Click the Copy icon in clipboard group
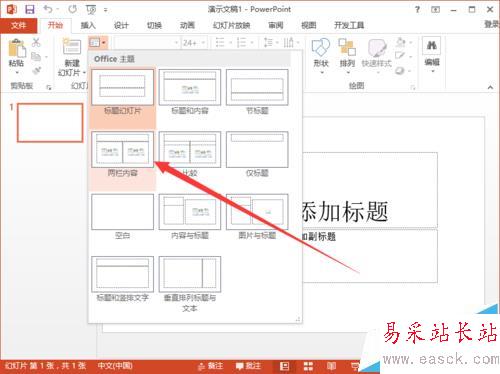The width and height of the screenshot is (500, 374). click(x=36, y=57)
